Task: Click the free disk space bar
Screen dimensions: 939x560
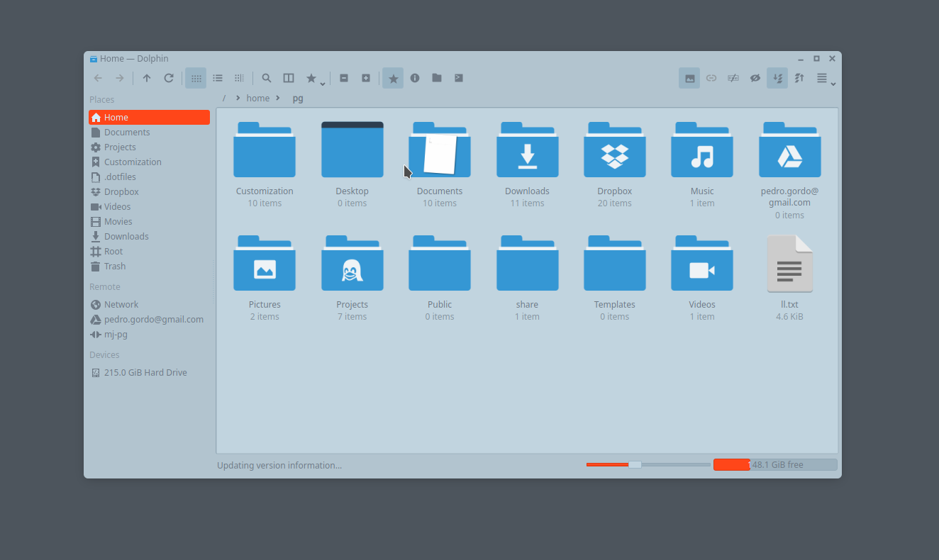Action: point(775,464)
